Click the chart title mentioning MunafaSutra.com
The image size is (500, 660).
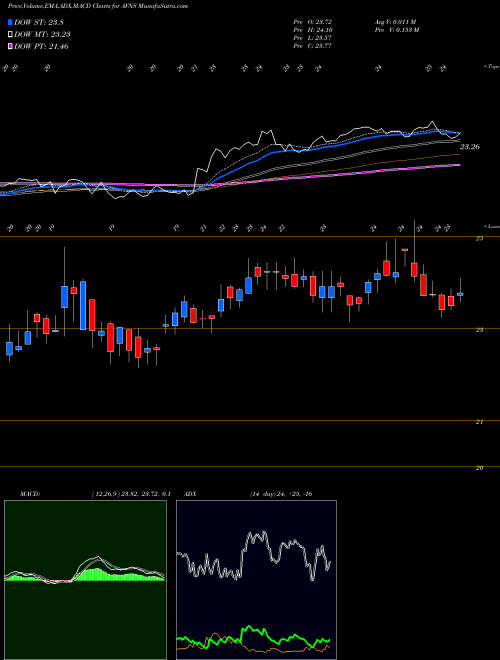tap(98, 6)
